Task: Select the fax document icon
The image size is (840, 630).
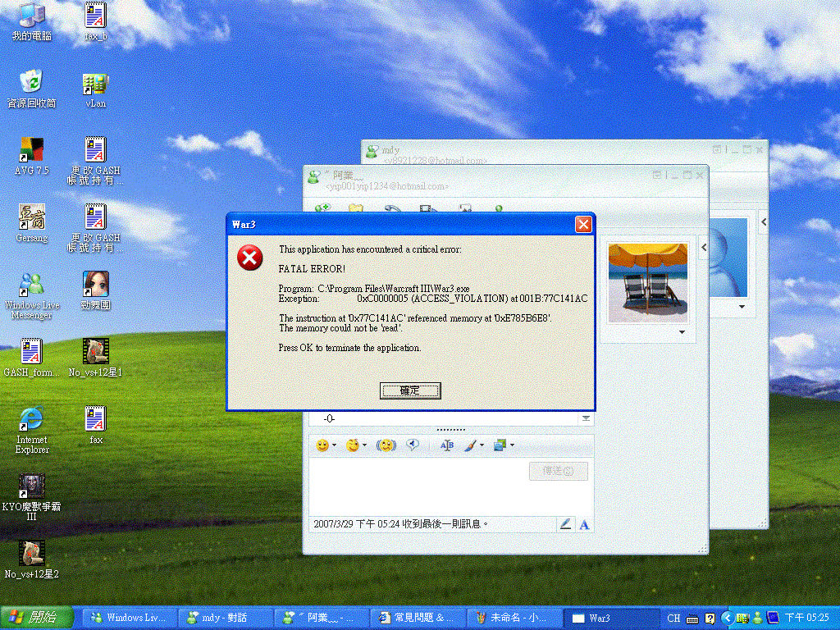Action: (95, 426)
